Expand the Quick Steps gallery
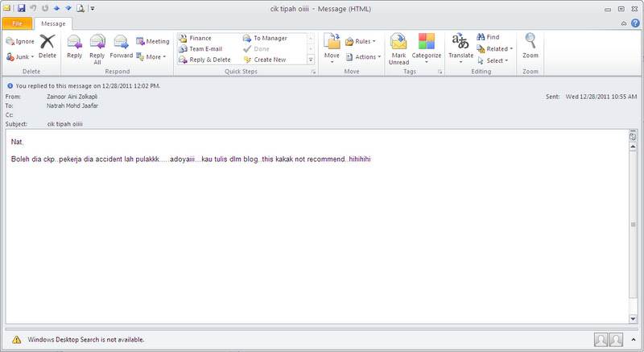 [311, 60]
